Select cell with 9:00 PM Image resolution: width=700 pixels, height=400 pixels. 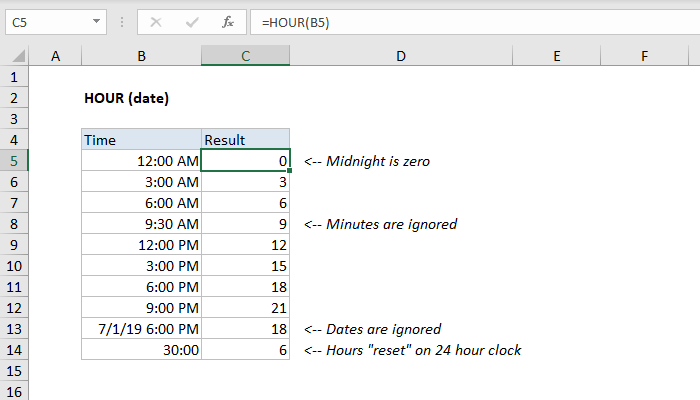coord(142,308)
